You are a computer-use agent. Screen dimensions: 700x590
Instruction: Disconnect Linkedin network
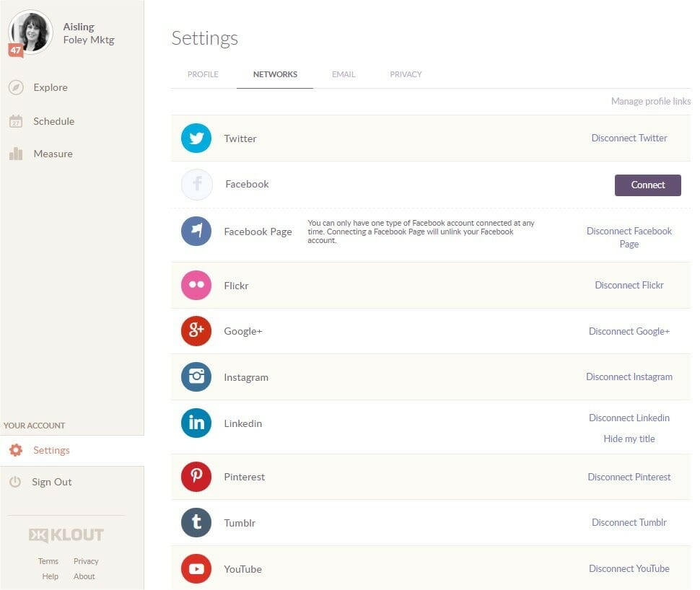coord(629,418)
